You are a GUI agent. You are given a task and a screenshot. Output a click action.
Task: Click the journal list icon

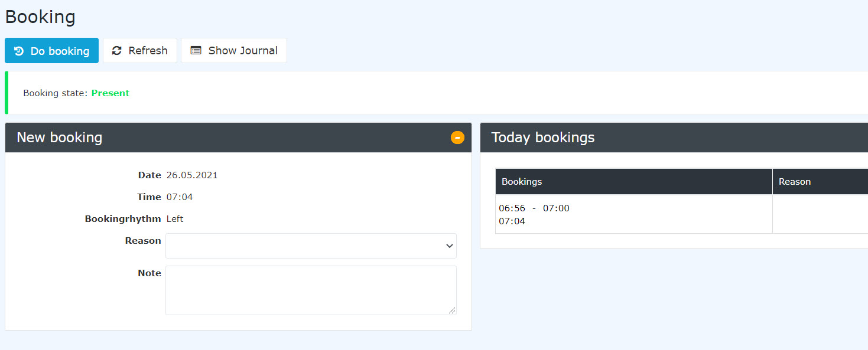[196, 51]
